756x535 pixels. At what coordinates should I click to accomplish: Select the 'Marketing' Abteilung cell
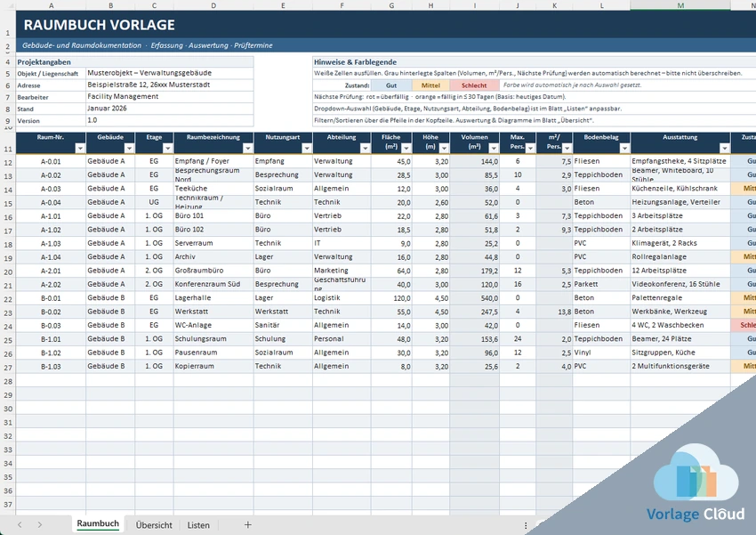(342, 271)
